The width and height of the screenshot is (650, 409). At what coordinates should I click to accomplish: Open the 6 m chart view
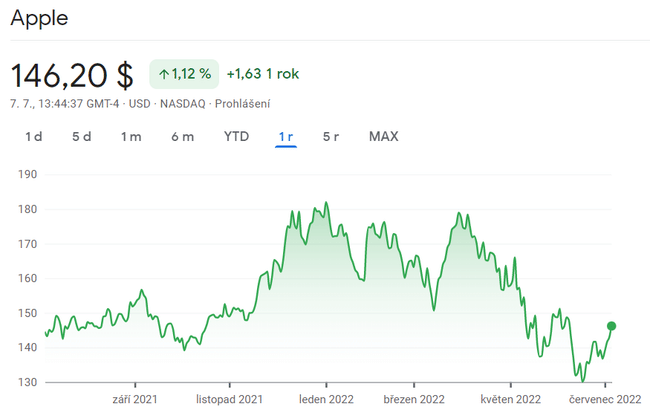click(182, 137)
